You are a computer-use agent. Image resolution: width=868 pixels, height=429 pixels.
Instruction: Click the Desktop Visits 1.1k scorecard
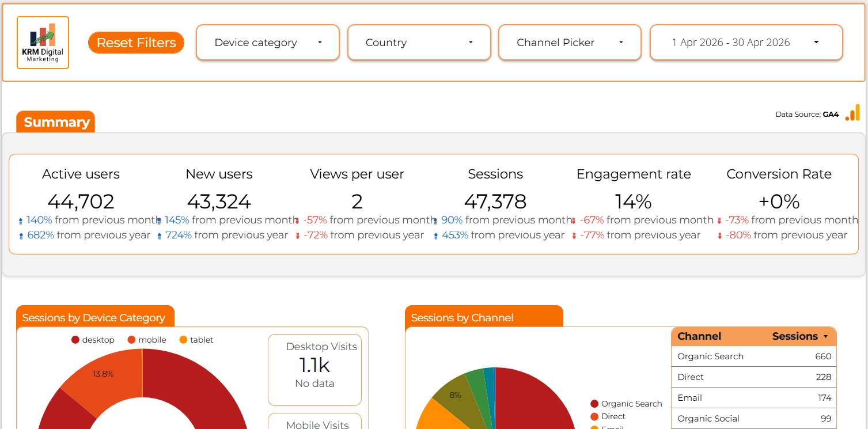[x=314, y=370]
